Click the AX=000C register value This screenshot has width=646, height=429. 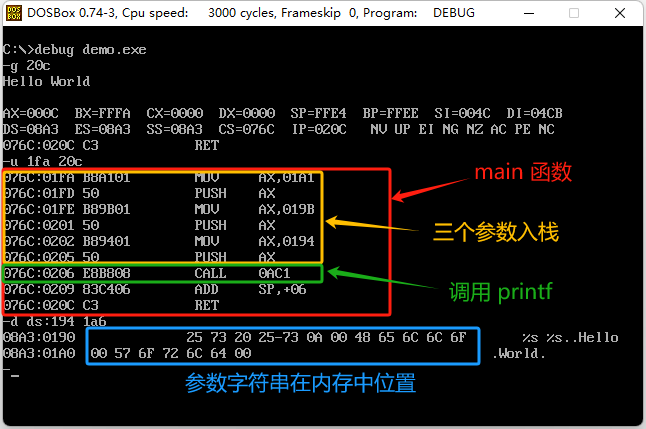[31, 113]
